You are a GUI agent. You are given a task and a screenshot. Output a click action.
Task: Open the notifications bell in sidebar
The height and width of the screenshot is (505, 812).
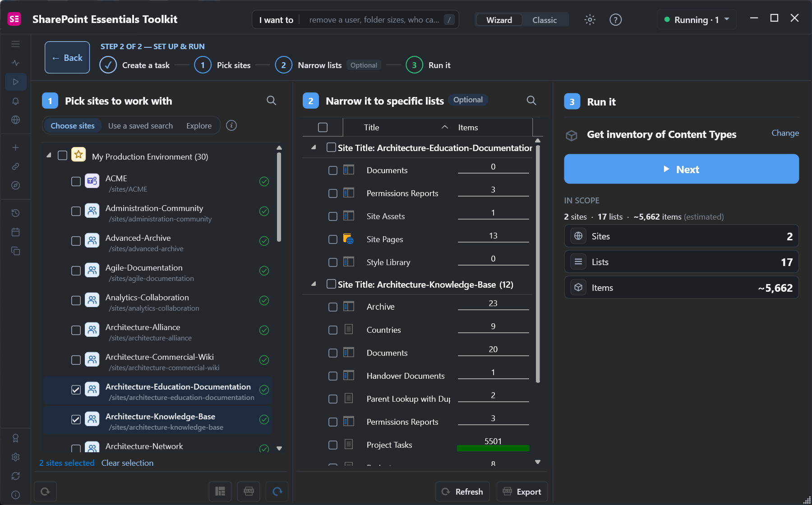coord(15,101)
